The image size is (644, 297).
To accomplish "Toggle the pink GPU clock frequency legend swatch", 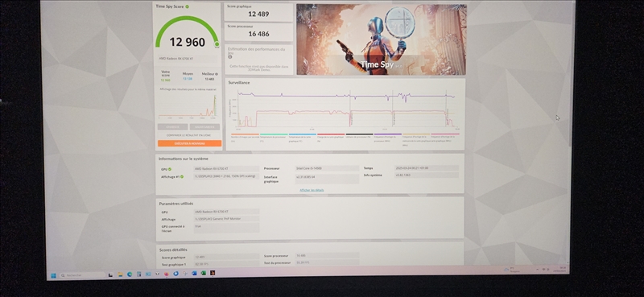I will pyautogui.click(x=445, y=134).
